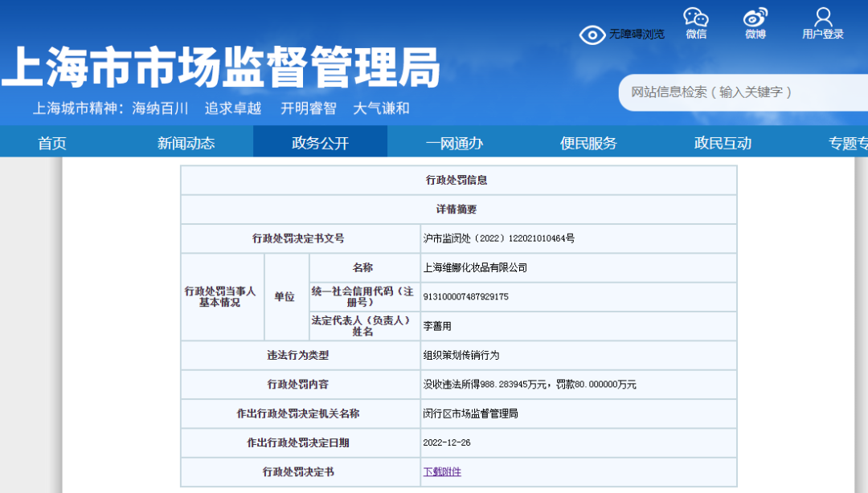Click the 用户登录 text label

[x=823, y=35]
